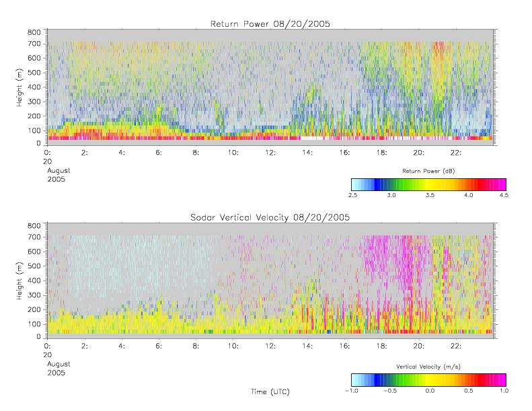This screenshot has height=411, width=532.
Task: Click the '18:' time tick under the top chart
Action: [381, 153]
